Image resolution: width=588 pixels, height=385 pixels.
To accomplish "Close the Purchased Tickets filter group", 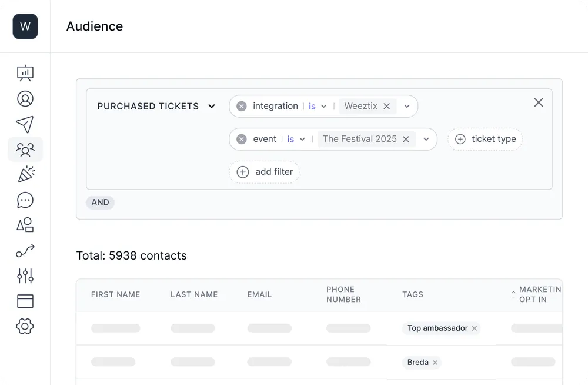I will [x=539, y=102].
